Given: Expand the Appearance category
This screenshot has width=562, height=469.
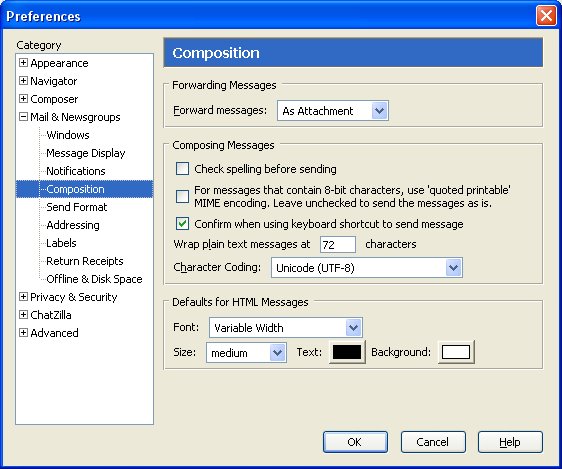Looking at the screenshot, I should (23, 63).
